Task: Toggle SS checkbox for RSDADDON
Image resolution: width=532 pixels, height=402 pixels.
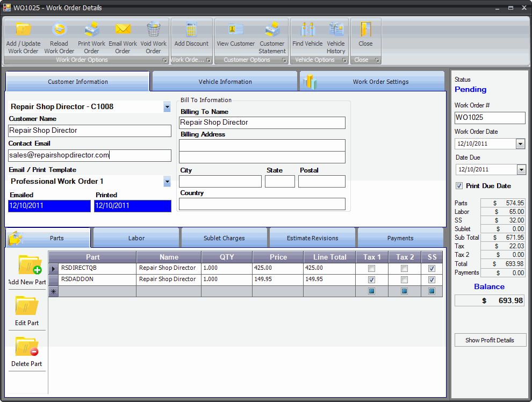Action: 432,280
